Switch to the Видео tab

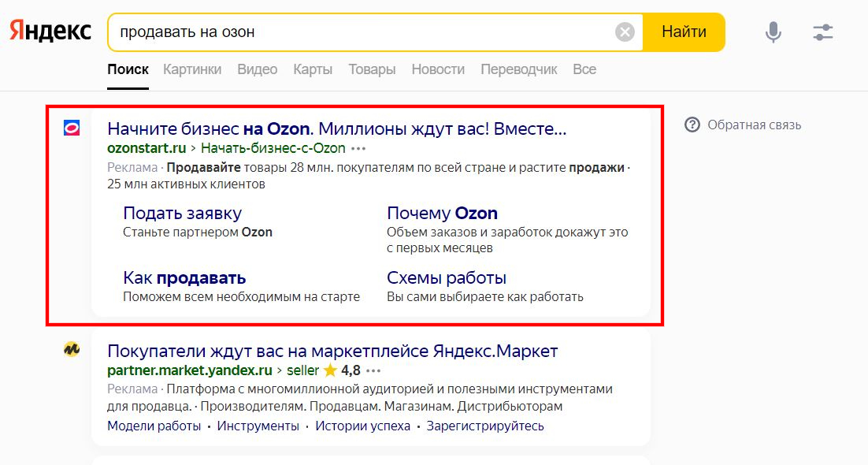tap(258, 70)
